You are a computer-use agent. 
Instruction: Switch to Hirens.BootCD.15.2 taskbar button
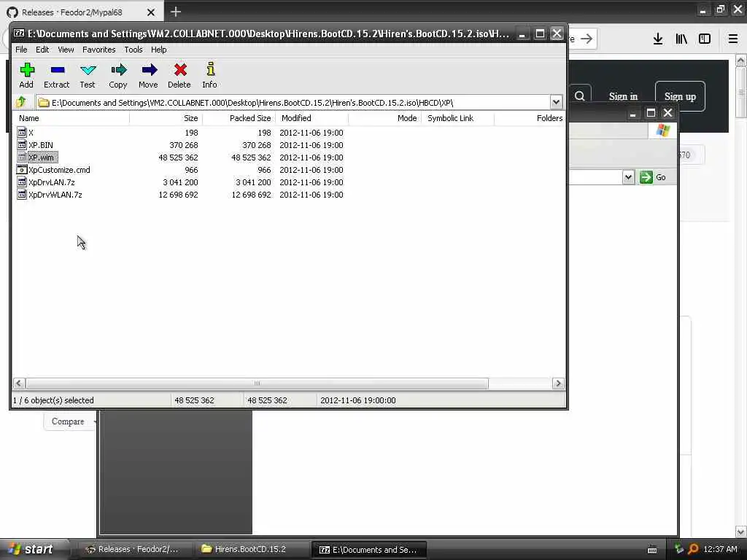(251, 549)
